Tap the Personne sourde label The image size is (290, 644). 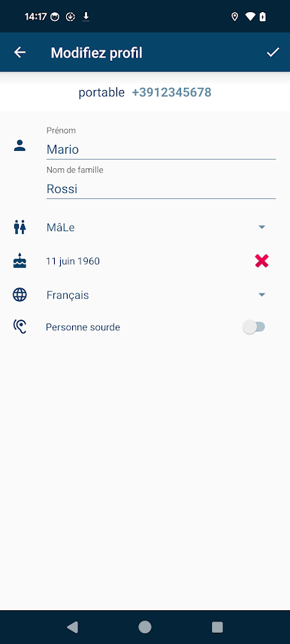[83, 327]
